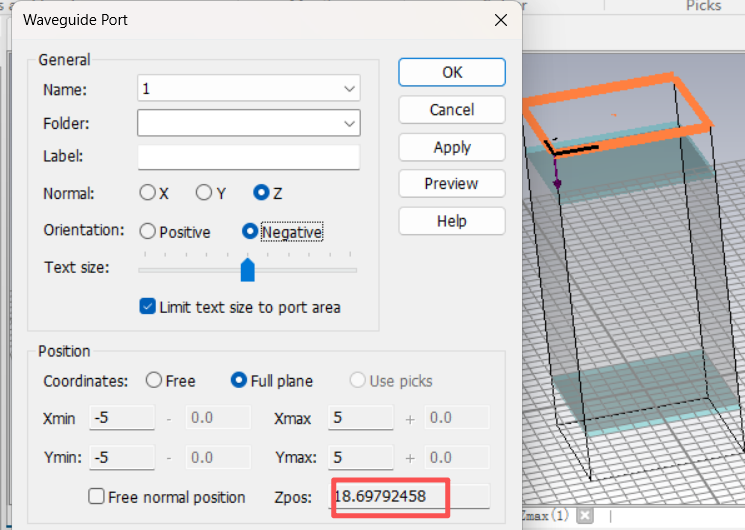The width and height of the screenshot is (745, 530).
Task: Close the Zmax (1) tab icon
Action: tap(585, 515)
